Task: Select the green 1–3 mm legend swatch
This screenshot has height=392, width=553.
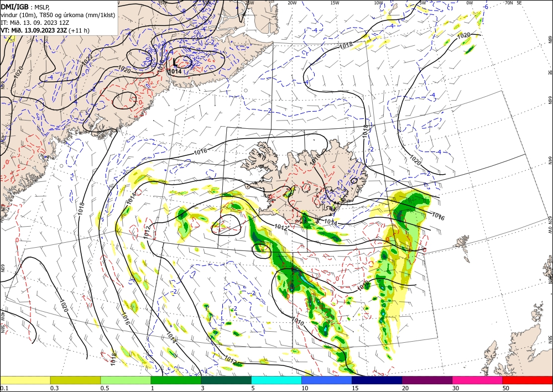Action: (x=176, y=380)
